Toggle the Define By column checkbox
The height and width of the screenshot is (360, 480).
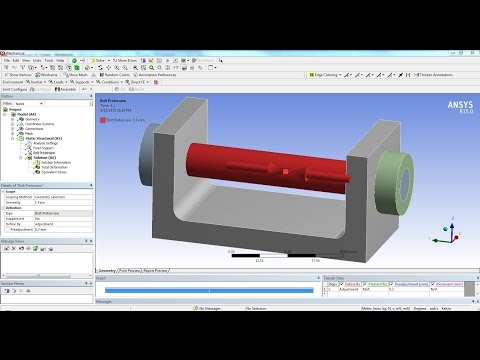[342, 284]
